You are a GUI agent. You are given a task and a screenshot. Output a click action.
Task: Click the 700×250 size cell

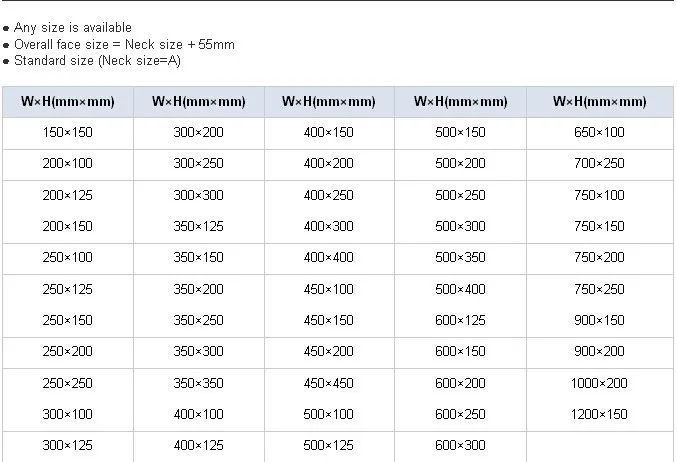(600, 163)
